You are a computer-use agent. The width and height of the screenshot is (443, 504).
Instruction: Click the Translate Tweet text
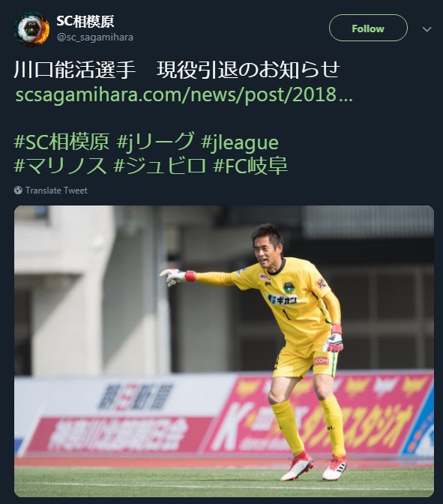(56, 190)
